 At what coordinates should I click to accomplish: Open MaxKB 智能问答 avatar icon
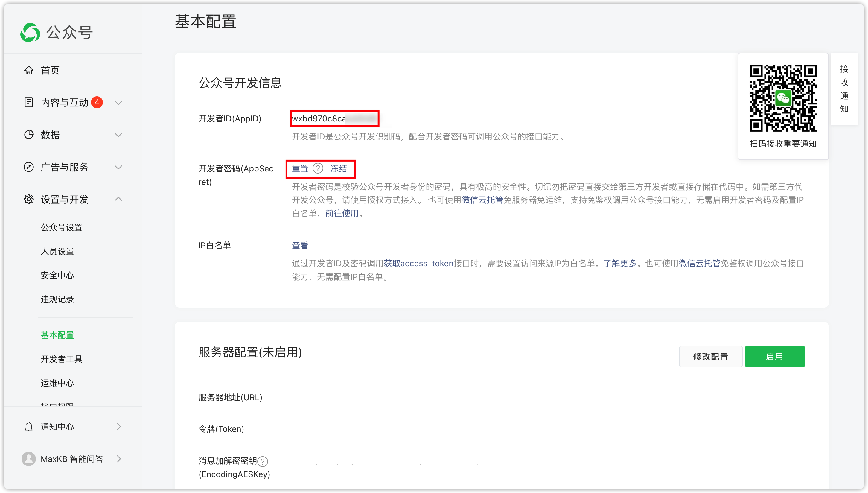tap(28, 459)
